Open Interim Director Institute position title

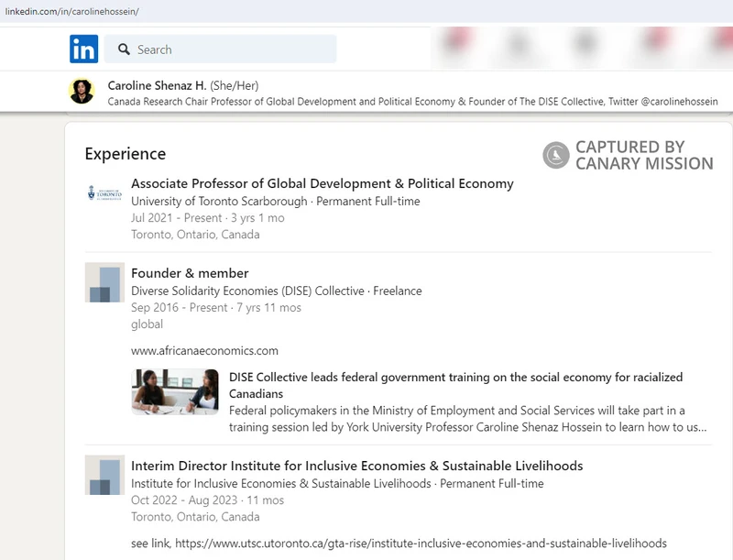click(x=356, y=466)
